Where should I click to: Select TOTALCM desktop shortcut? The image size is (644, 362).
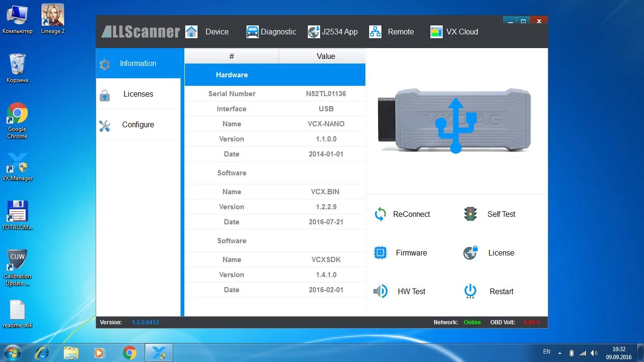(17, 215)
